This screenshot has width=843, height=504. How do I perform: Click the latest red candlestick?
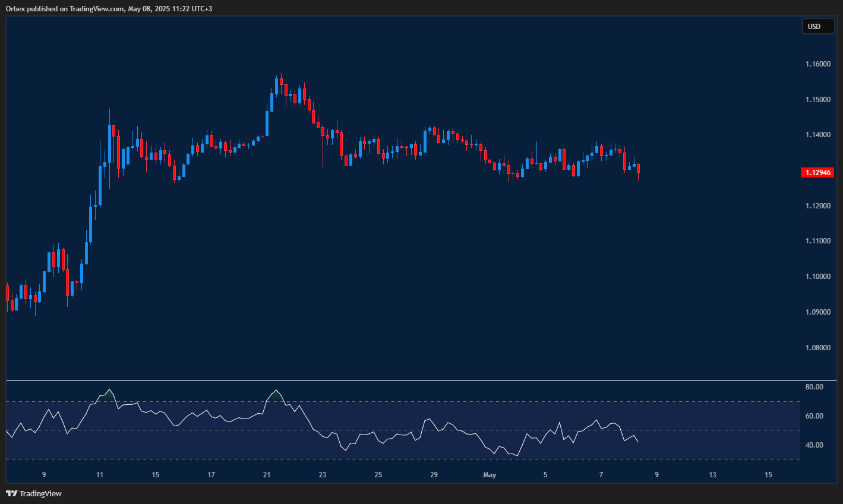[x=639, y=169]
